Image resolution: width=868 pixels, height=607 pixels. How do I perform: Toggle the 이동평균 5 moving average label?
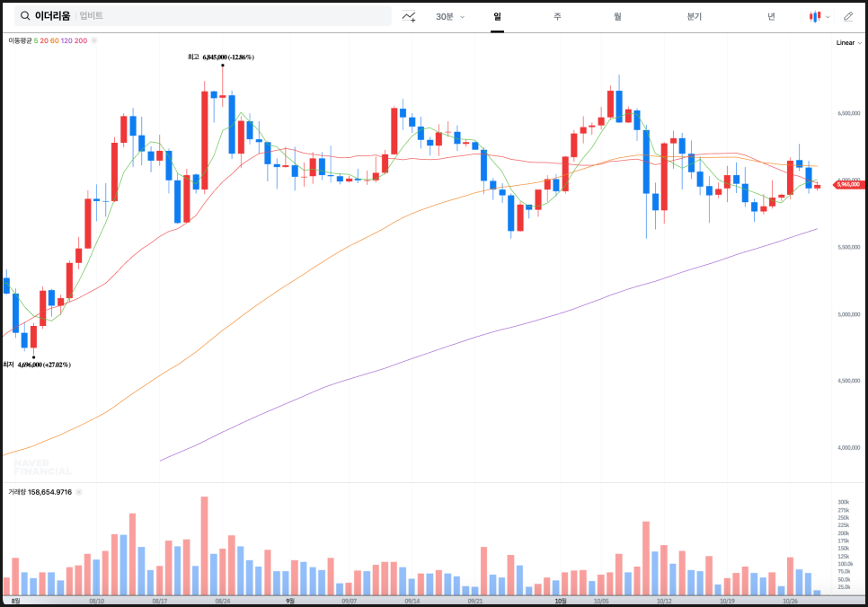coord(36,40)
